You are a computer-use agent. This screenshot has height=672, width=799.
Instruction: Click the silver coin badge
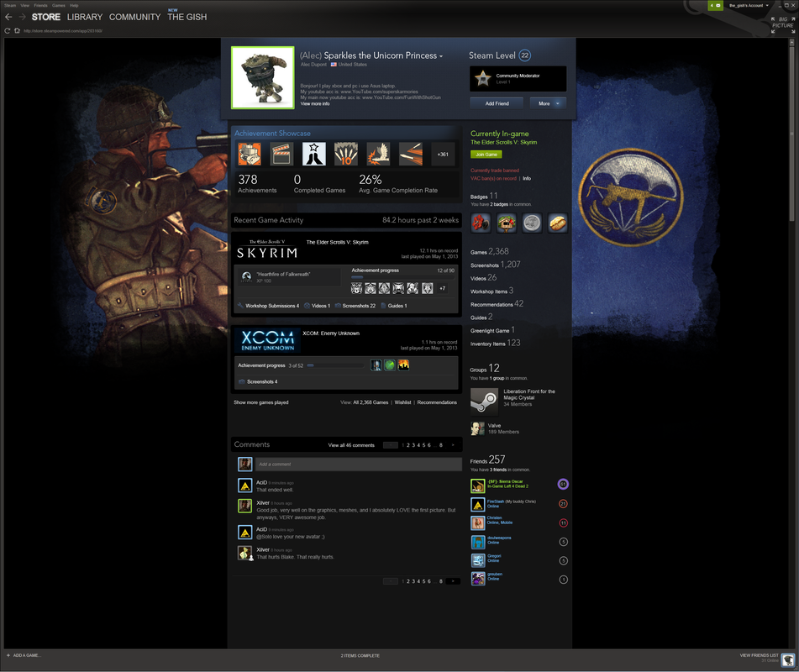coord(532,223)
